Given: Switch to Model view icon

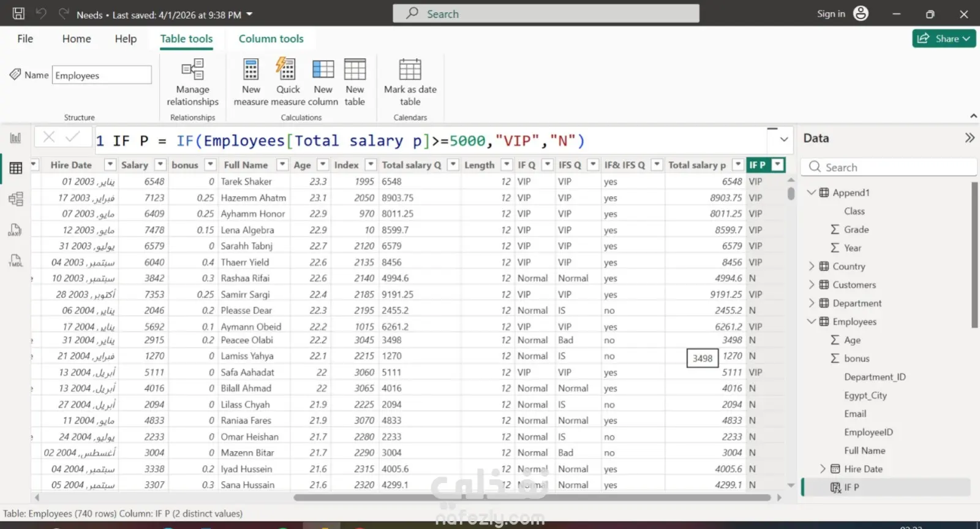Looking at the screenshot, I should (15, 199).
